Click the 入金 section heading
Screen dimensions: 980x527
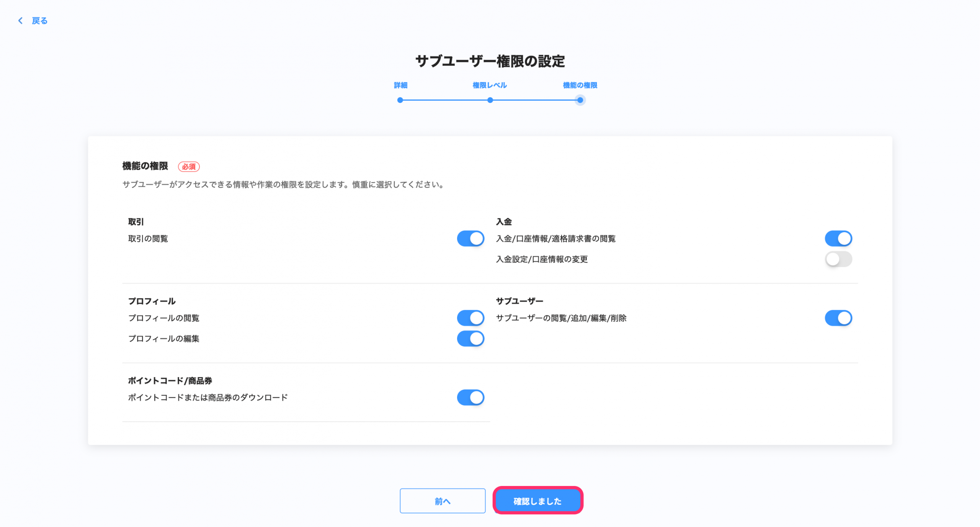click(504, 222)
